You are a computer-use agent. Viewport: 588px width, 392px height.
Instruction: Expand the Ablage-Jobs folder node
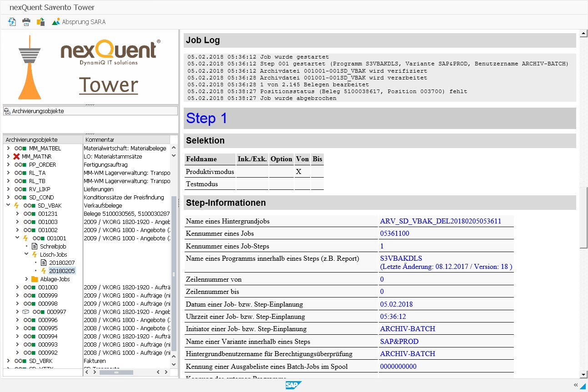[x=26, y=279]
